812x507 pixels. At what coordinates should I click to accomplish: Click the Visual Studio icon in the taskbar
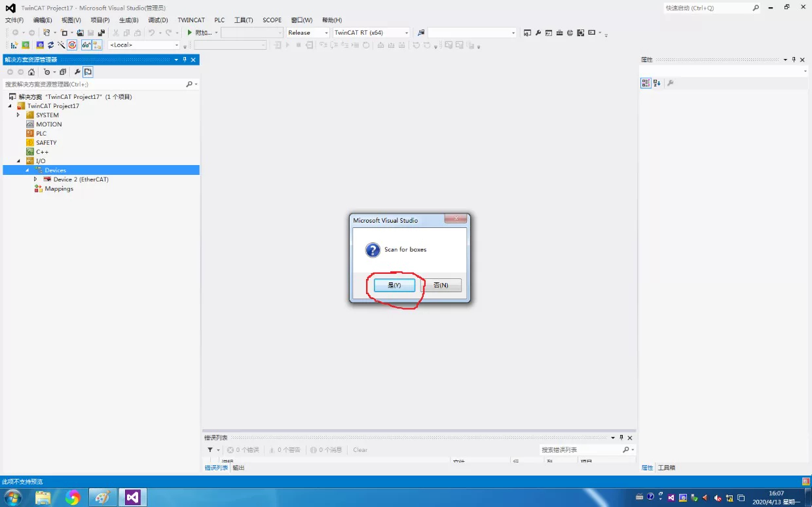click(133, 498)
